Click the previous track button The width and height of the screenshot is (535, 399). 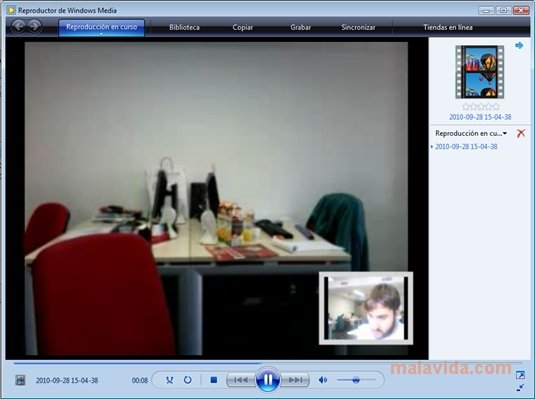(x=241, y=380)
